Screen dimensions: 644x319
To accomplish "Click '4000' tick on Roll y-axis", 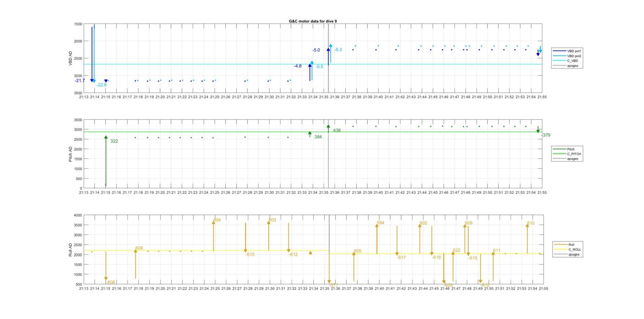I will coord(78,215).
